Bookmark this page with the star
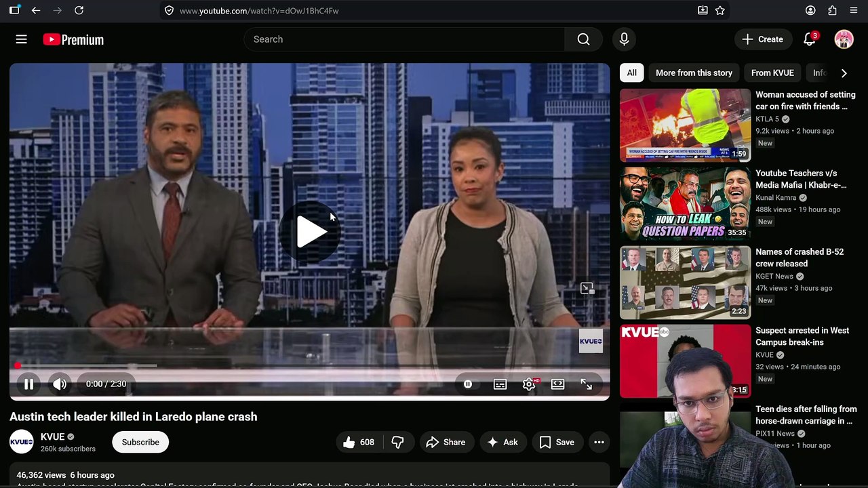The width and height of the screenshot is (868, 488). click(720, 11)
